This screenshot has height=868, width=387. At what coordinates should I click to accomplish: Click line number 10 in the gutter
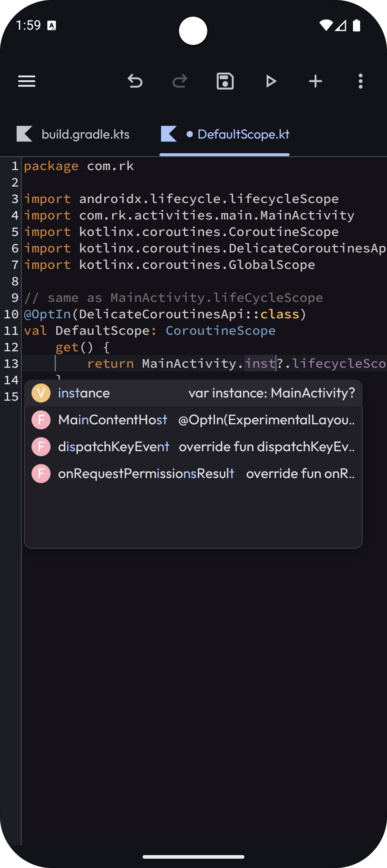click(11, 314)
